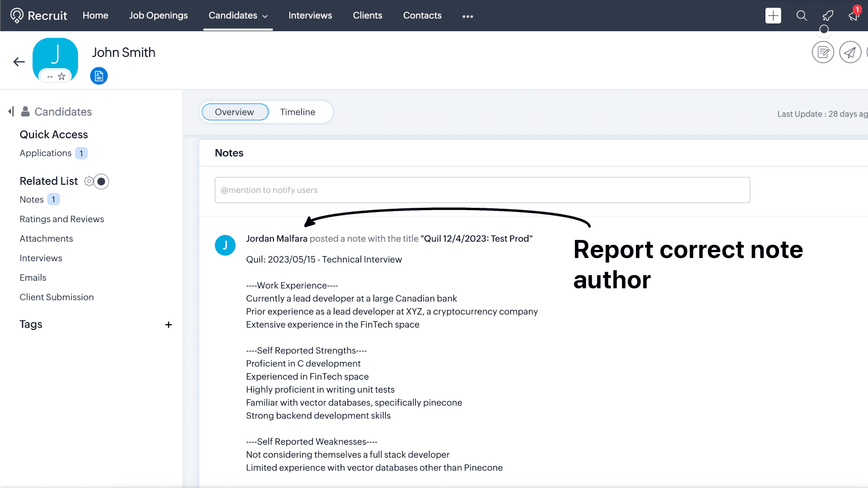Open the rocket quick-launch icon
This screenshot has height=488, width=868.
pyautogui.click(x=828, y=15)
